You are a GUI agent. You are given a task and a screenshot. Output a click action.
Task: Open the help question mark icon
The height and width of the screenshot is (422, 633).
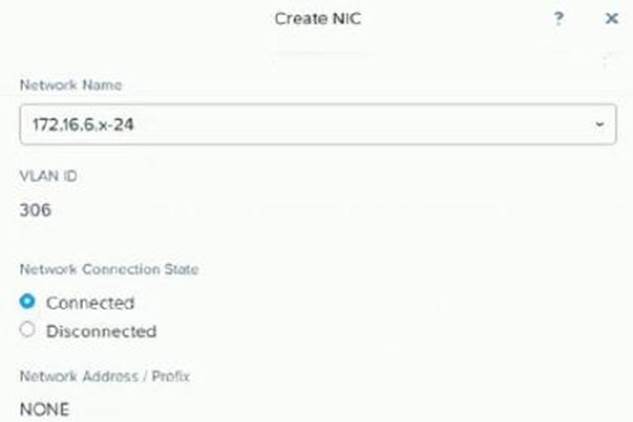tap(559, 19)
